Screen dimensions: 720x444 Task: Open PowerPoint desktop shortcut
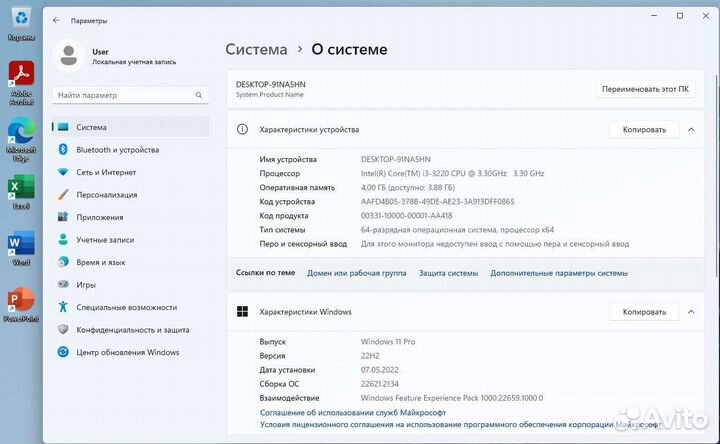click(x=21, y=304)
